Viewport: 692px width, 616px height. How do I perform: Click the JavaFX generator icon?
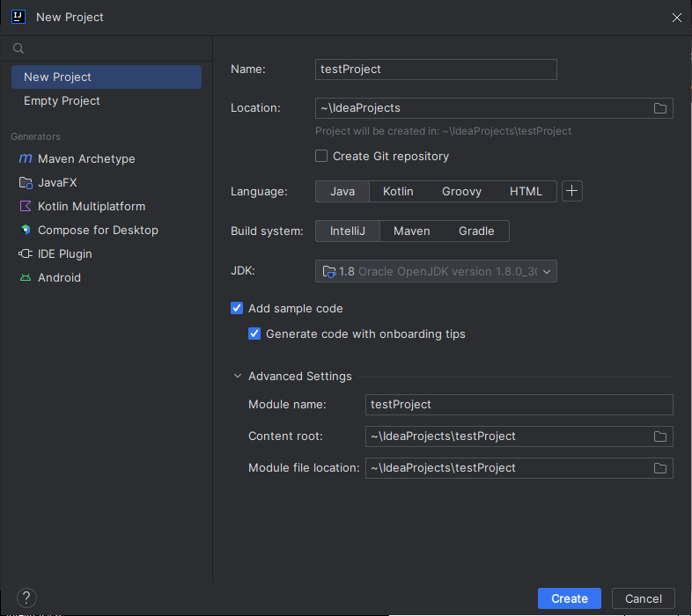pos(26,183)
